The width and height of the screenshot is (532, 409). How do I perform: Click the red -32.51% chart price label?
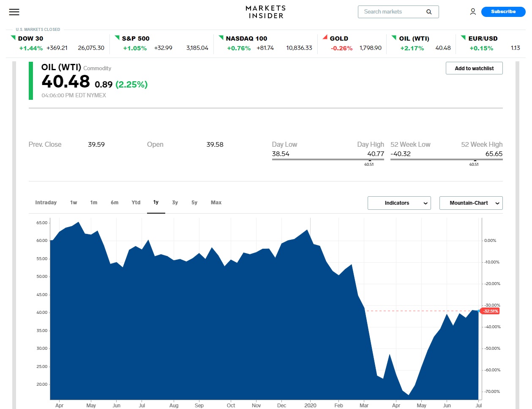(x=490, y=311)
